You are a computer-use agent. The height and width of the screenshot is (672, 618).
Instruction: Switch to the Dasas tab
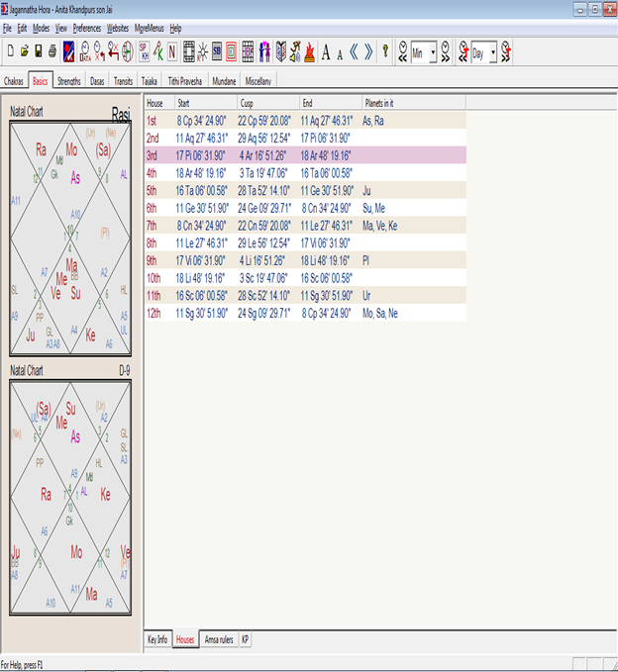tap(97, 80)
